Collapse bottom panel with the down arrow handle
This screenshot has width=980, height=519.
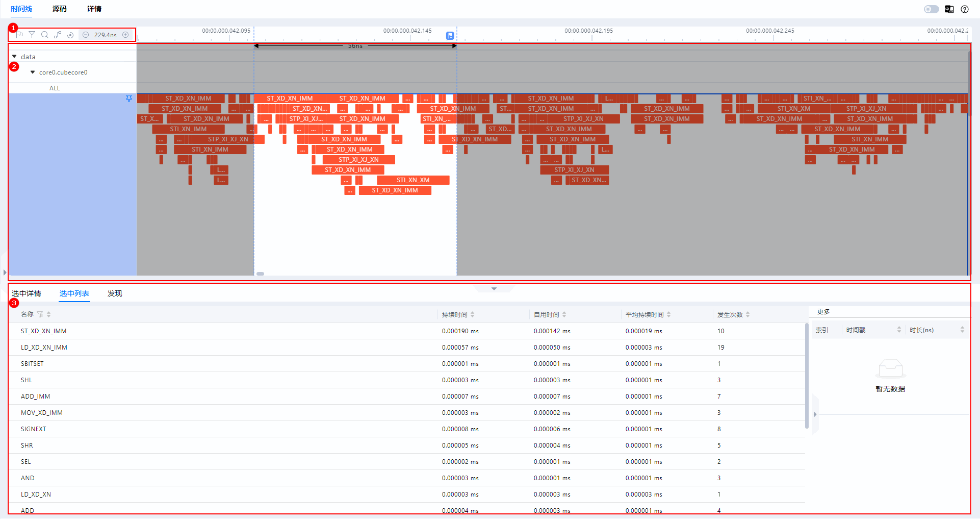494,289
